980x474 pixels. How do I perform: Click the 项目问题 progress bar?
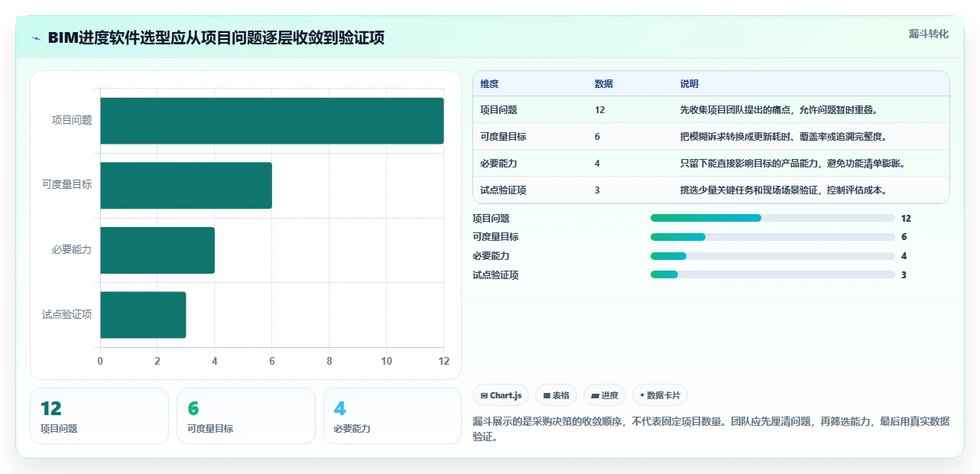click(772, 218)
